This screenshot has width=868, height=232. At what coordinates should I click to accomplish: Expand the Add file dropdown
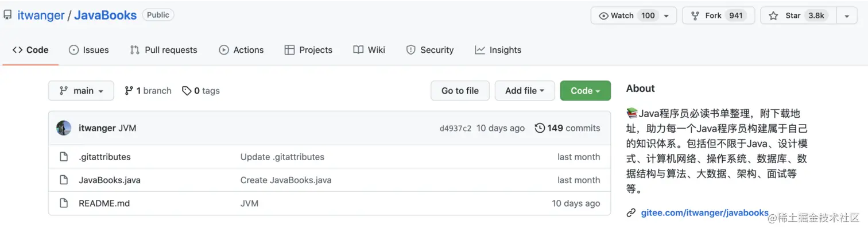click(x=524, y=91)
